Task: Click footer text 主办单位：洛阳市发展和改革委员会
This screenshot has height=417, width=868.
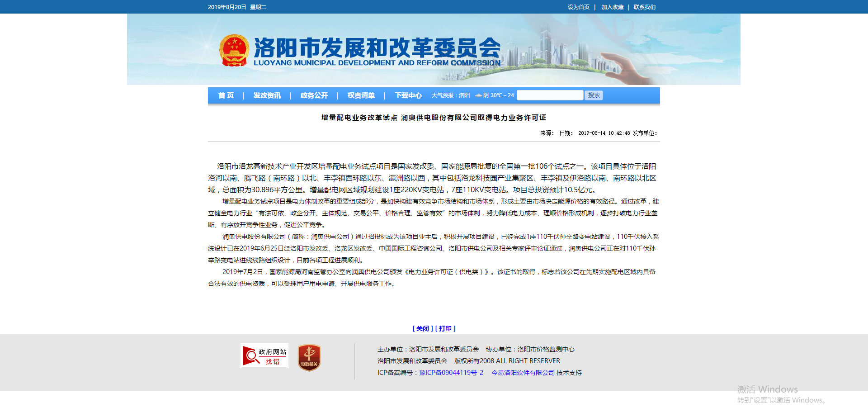Action: (428, 349)
